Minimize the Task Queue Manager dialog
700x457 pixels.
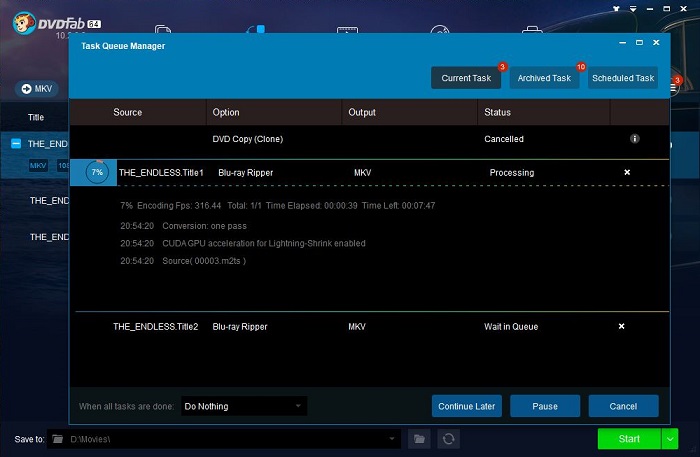623,42
